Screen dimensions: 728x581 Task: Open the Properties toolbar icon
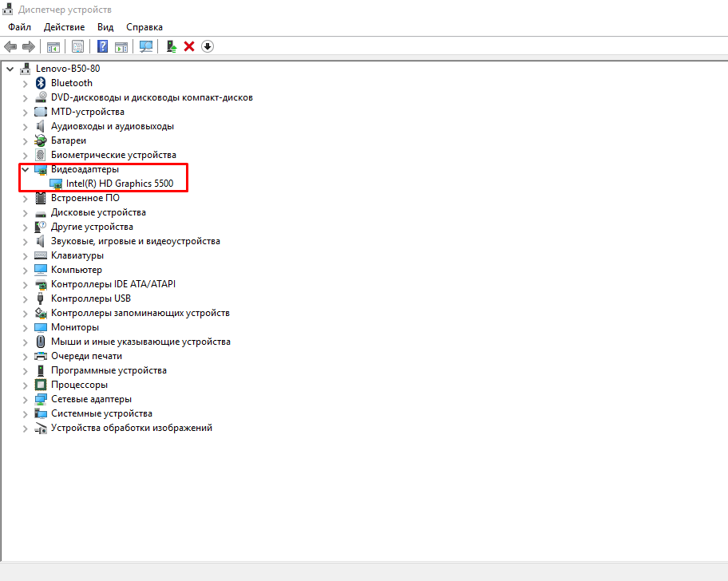tap(77, 46)
